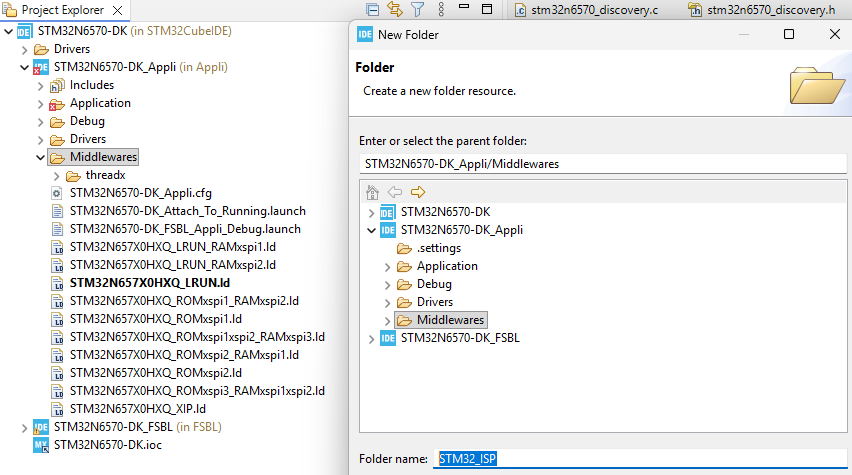The image size is (852, 475).
Task: Expand STM32N6570-DK in dialog tree
Action: pos(372,212)
